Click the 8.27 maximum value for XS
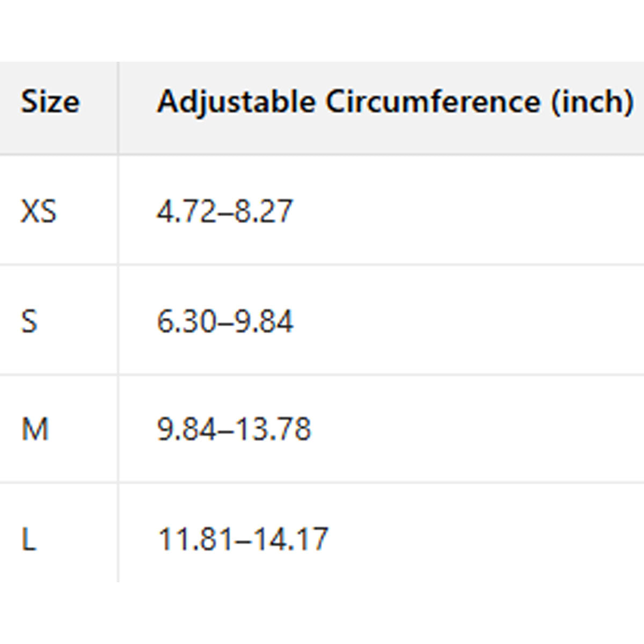Screen dimensions: 644x644 pyautogui.click(x=264, y=211)
